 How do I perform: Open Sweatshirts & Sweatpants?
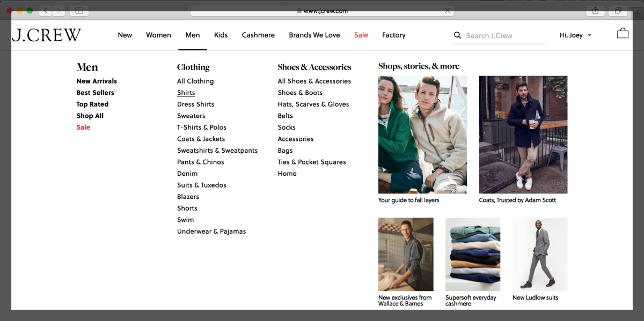tap(217, 151)
